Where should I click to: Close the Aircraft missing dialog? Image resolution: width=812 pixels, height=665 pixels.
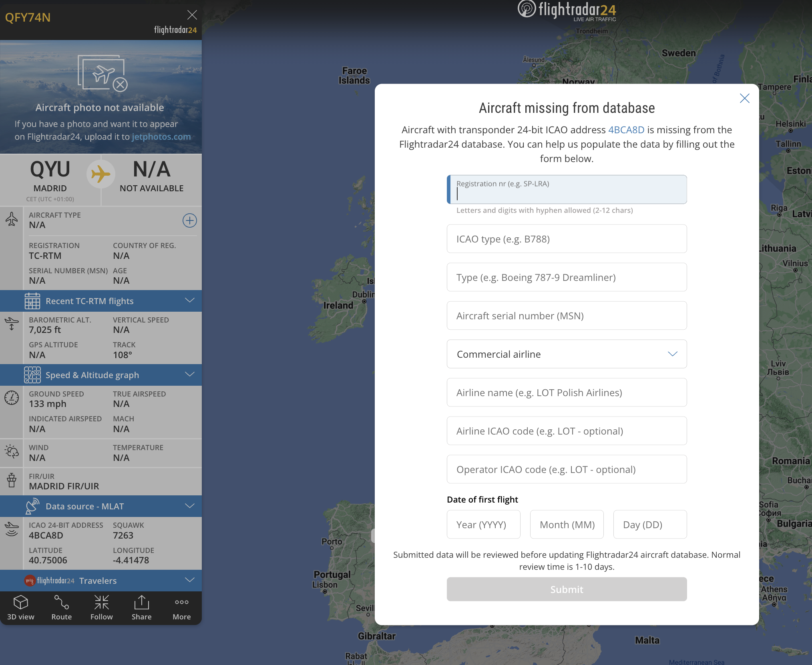(x=744, y=98)
